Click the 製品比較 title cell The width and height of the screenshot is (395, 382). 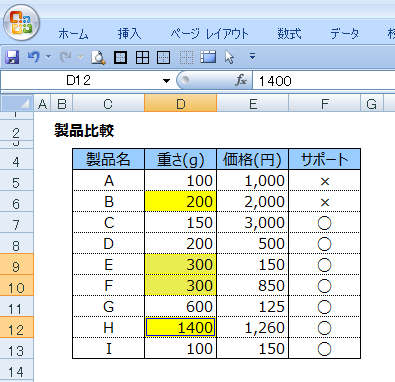coord(84,130)
